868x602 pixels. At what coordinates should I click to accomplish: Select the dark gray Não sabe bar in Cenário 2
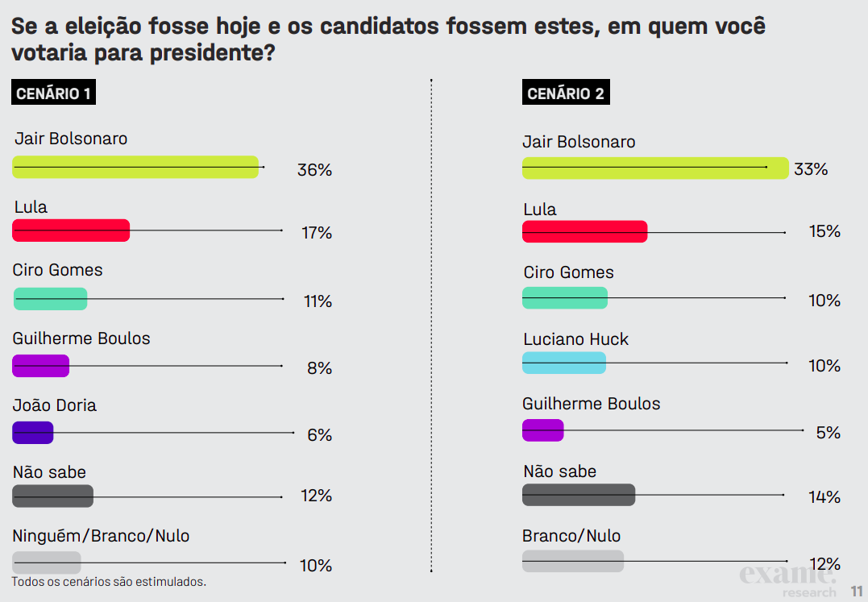tap(578, 494)
